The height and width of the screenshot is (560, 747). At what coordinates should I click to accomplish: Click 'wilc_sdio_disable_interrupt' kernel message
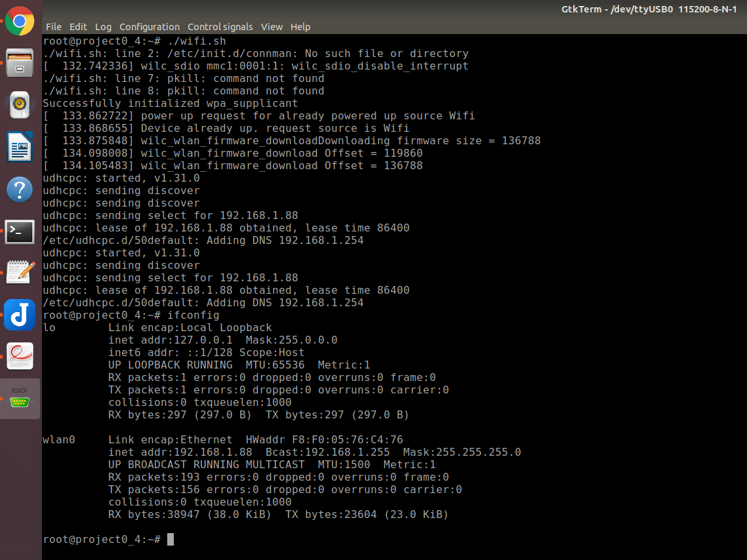click(x=380, y=66)
